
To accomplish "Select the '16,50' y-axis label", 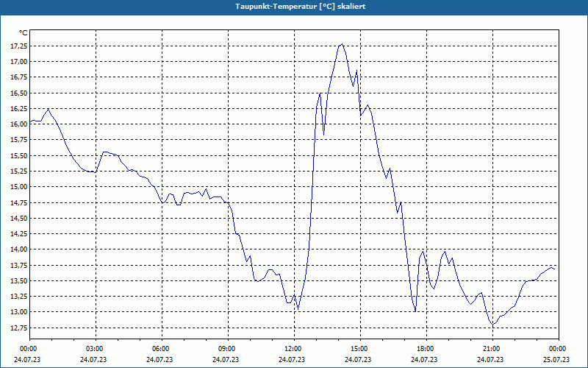I will [x=21, y=93].
